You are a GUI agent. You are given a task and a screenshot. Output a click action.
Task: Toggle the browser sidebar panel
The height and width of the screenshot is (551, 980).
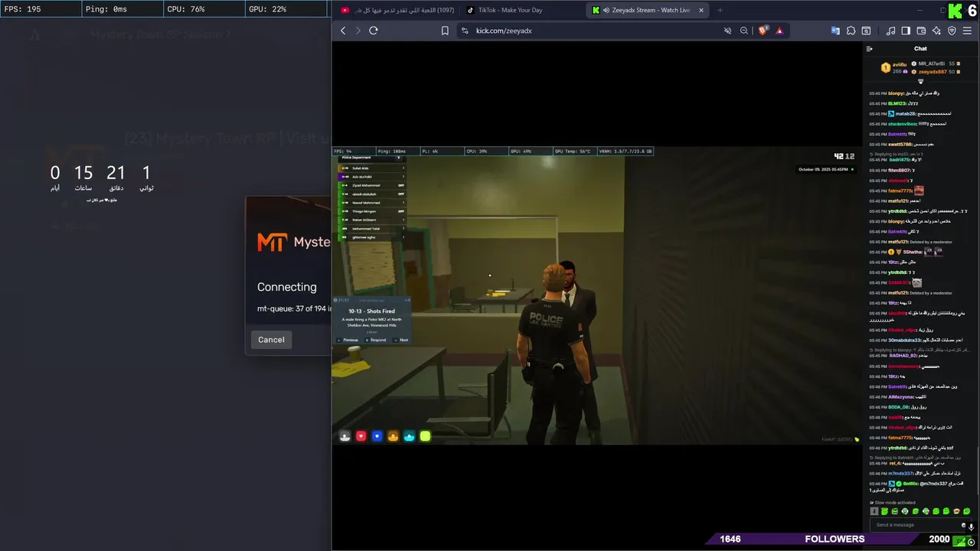pyautogui.click(x=906, y=31)
